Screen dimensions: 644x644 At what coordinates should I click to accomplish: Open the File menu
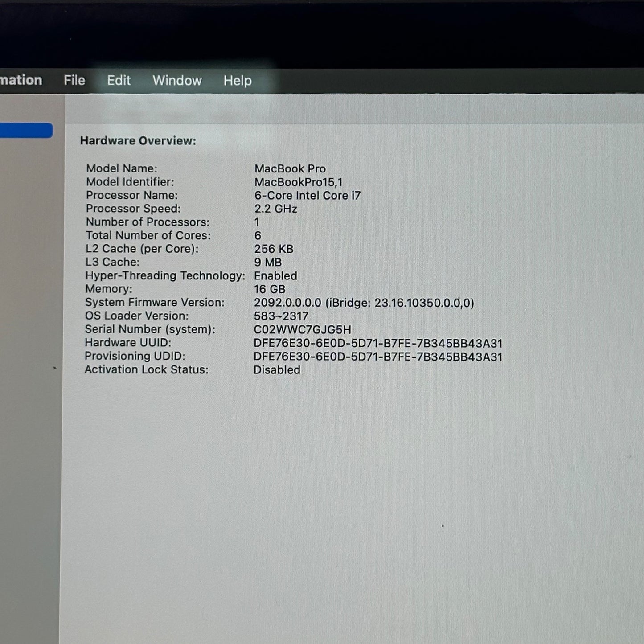(x=74, y=80)
